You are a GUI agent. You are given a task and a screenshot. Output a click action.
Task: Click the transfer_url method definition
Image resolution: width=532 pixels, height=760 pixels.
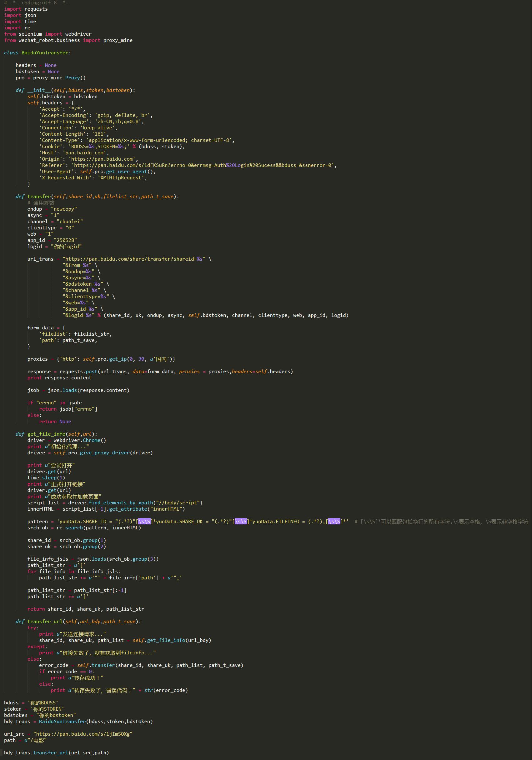coord(45,621)
